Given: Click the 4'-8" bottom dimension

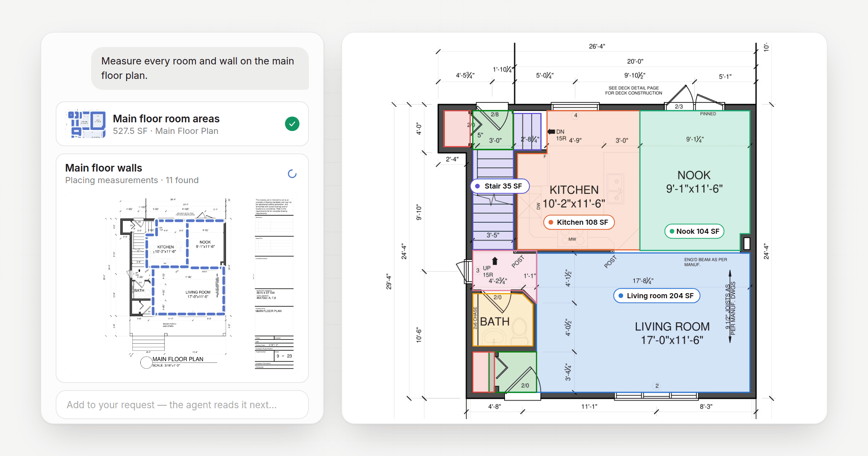Looking at the screenshot, I should [494, 406].
